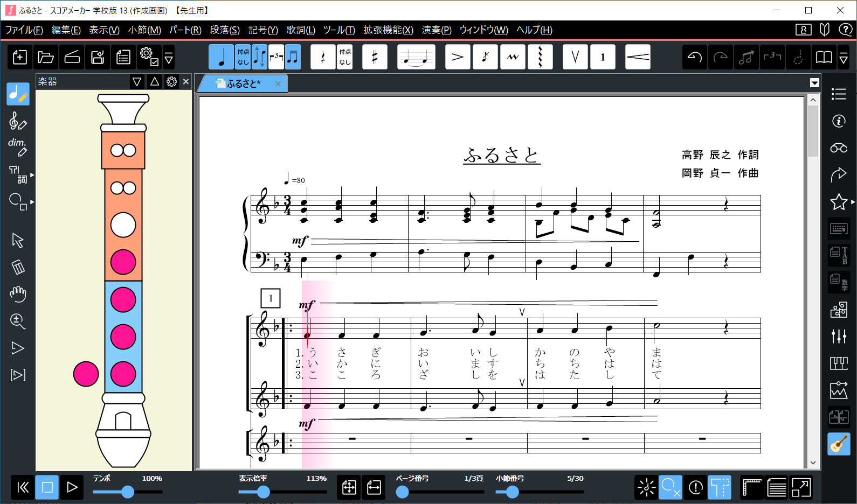The image size is (857, 504).
Task: Expand the file toolbar overflow arrow
Action: [169, 57]
